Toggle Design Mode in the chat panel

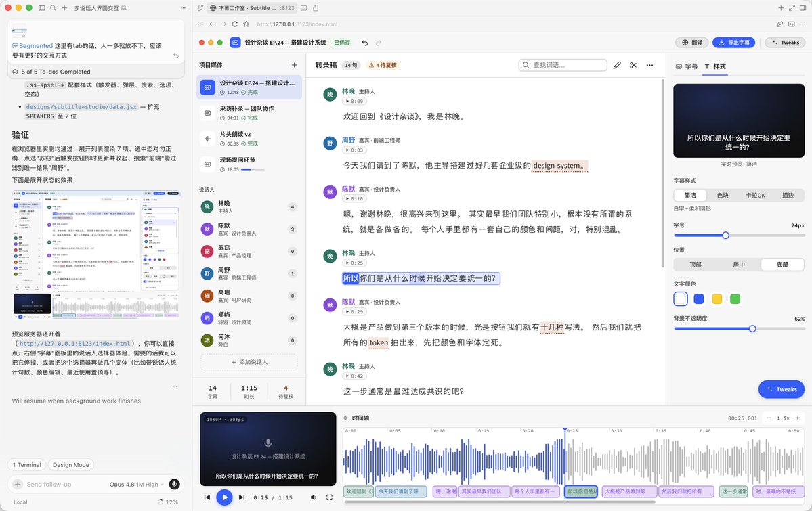71,465
